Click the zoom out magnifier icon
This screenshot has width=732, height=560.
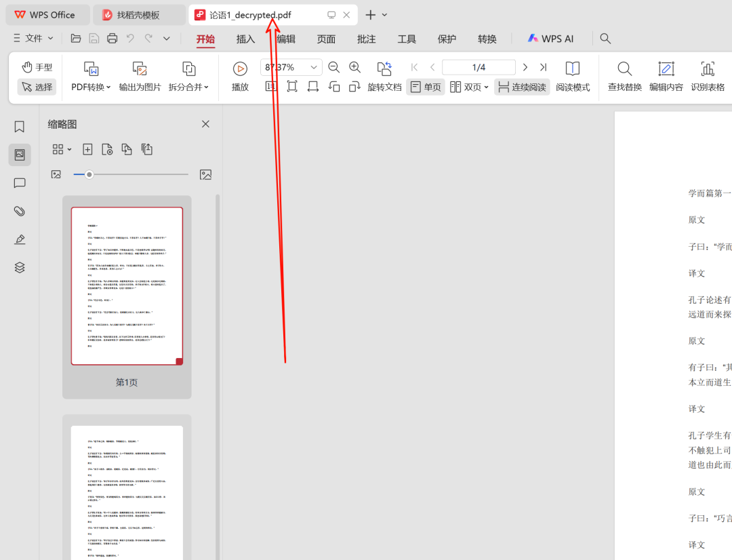333,67
